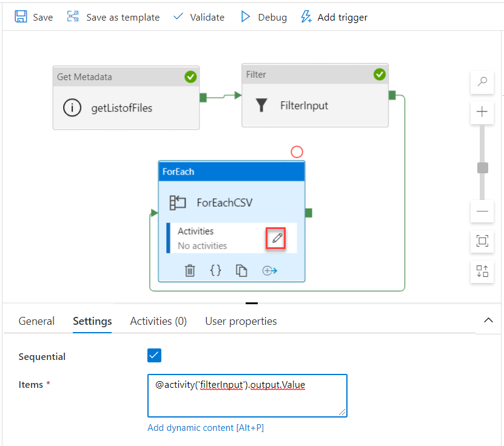504x446 pixels.
Task: Clone the ForEachCSV activity with copy icon
Action: pos(241,270)
